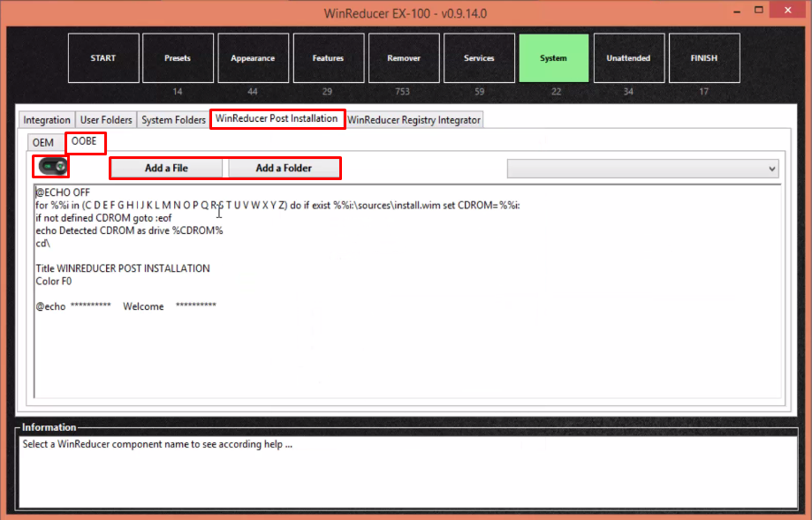The height and width of the screenshot is (520, 812).
Task: Select the green System section
Action: coord(554,58)
